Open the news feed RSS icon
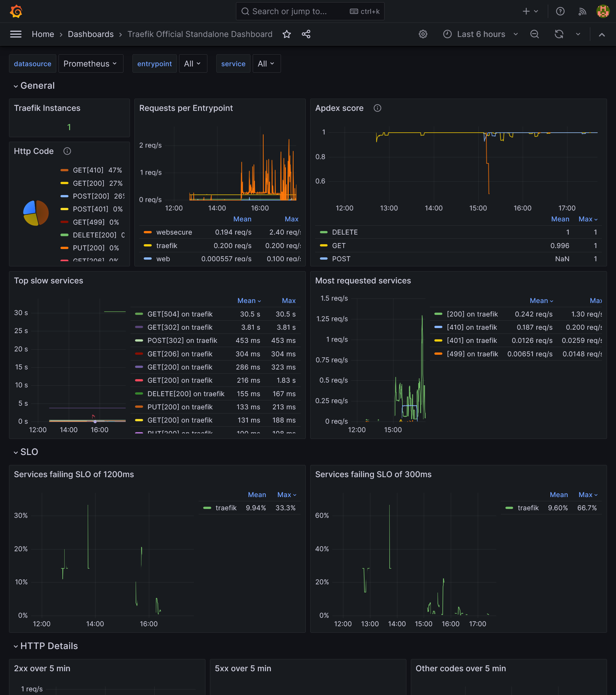Viewport: 616px width, 695px height. pyautogui.click(x=582, y=11)
